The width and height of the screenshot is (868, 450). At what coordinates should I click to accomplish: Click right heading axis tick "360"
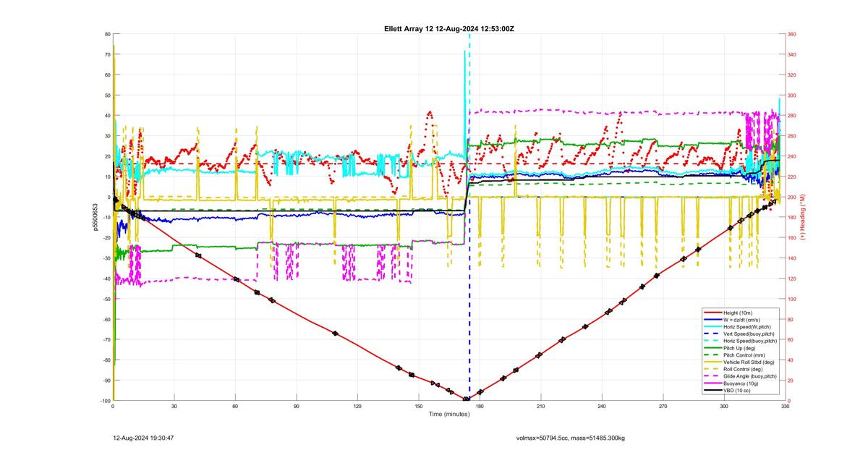pos(792,34)
